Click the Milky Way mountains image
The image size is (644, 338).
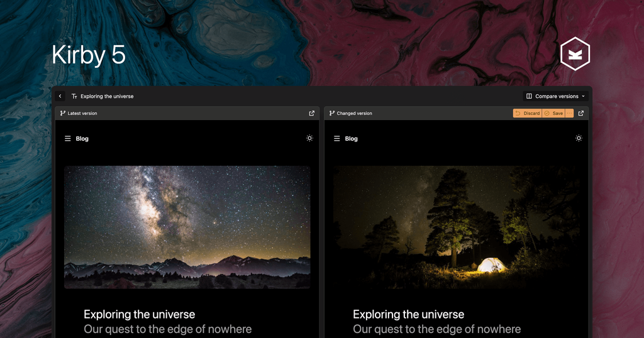coord(187,227)
